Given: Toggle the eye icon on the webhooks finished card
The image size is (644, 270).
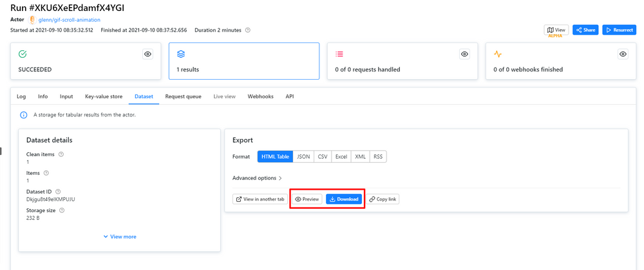Looking at the screenshot, I should 623,55.
